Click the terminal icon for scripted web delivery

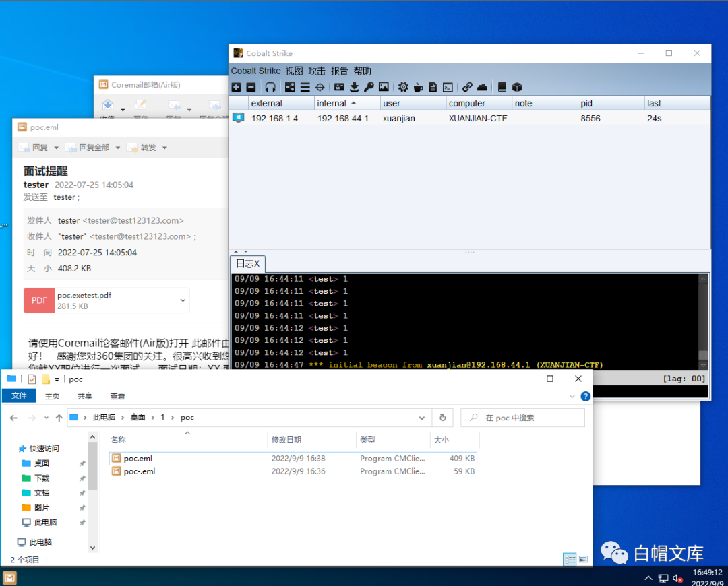pos(448,87)
